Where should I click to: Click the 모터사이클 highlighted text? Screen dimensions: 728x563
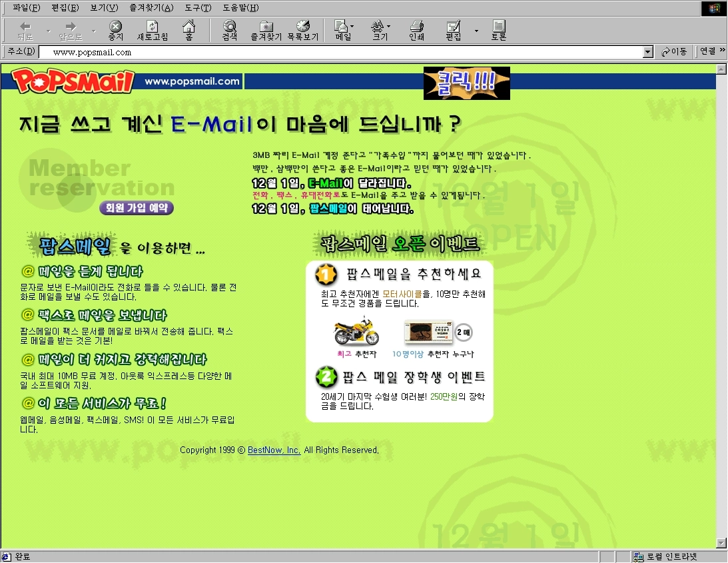(x=402, y=294)
